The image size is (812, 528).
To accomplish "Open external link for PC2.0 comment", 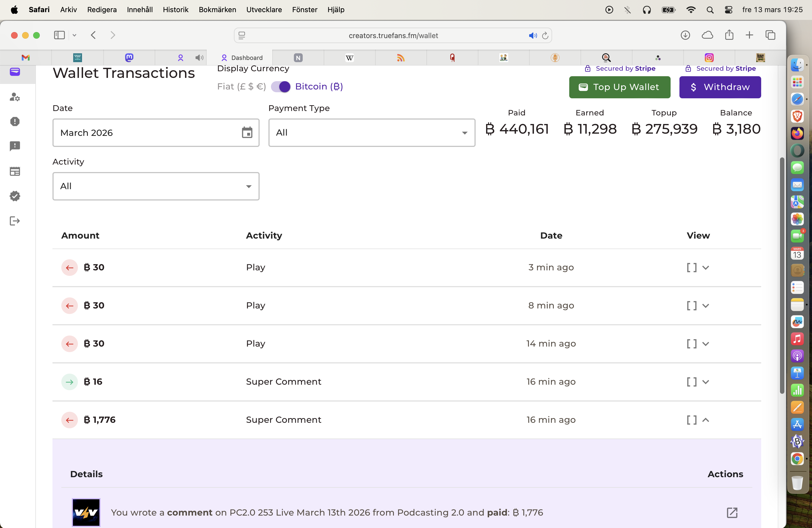I will tap(732, 512).
